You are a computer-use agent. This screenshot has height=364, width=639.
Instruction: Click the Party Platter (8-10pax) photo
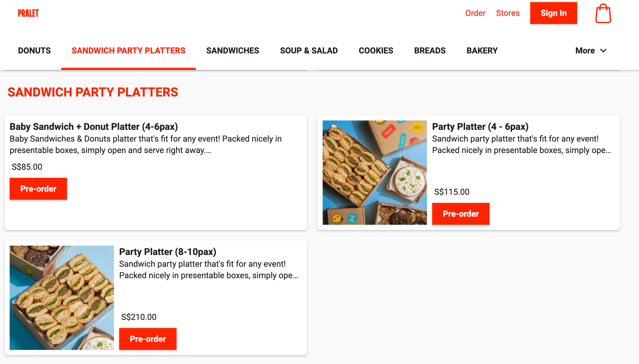click(62, 298)
